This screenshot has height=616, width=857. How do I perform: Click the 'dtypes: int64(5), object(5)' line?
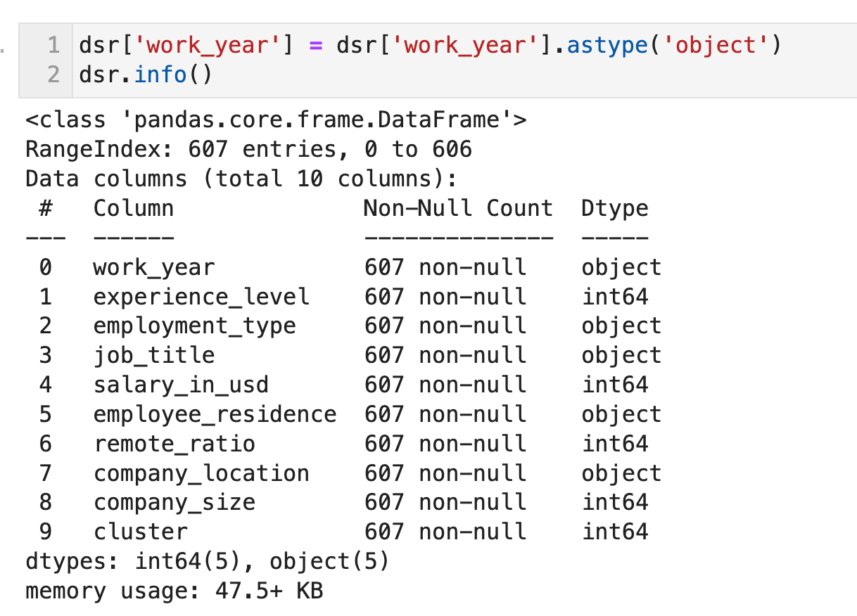coord(208,561)
